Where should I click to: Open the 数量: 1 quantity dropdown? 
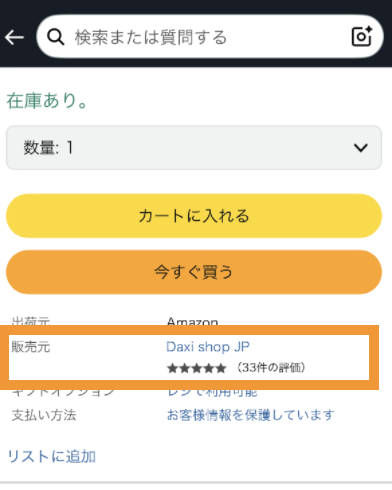[x=194, y=148]
